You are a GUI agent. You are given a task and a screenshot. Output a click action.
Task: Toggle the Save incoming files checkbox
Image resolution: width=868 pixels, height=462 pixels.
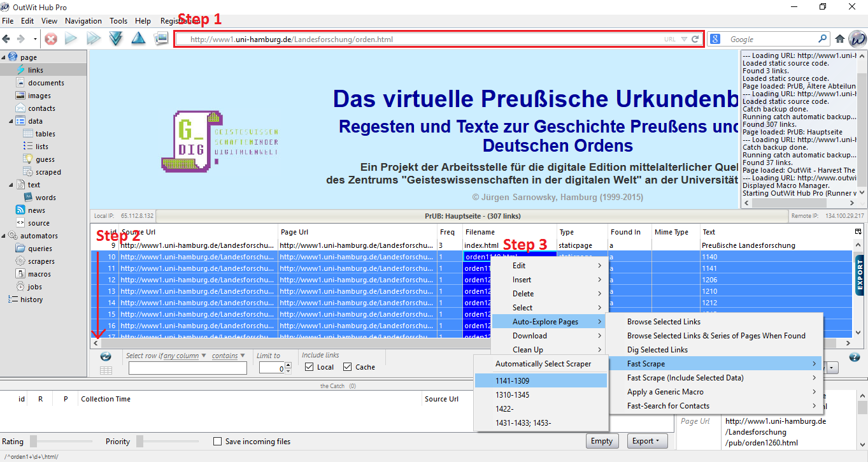coord(218,442)
